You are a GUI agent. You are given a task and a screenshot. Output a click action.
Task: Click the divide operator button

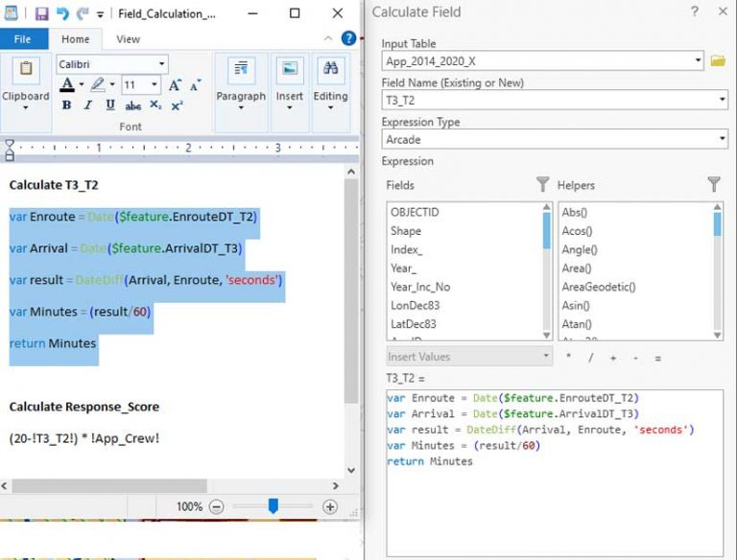591,358
